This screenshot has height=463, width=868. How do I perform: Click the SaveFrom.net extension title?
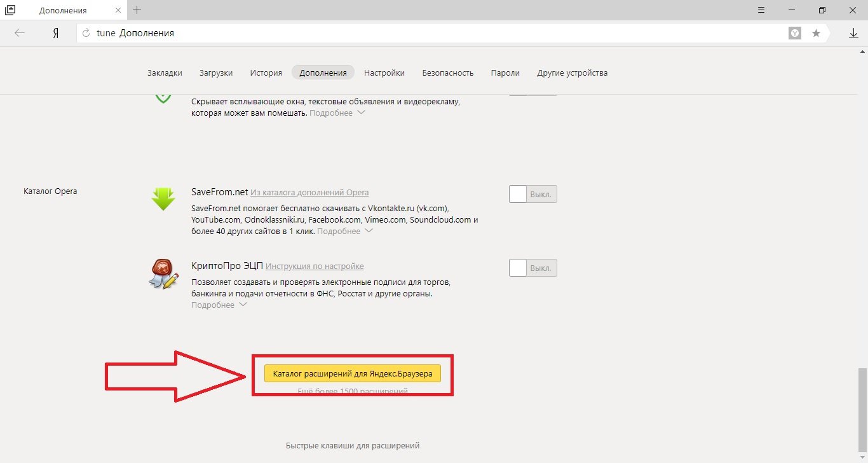click(219, 192)
